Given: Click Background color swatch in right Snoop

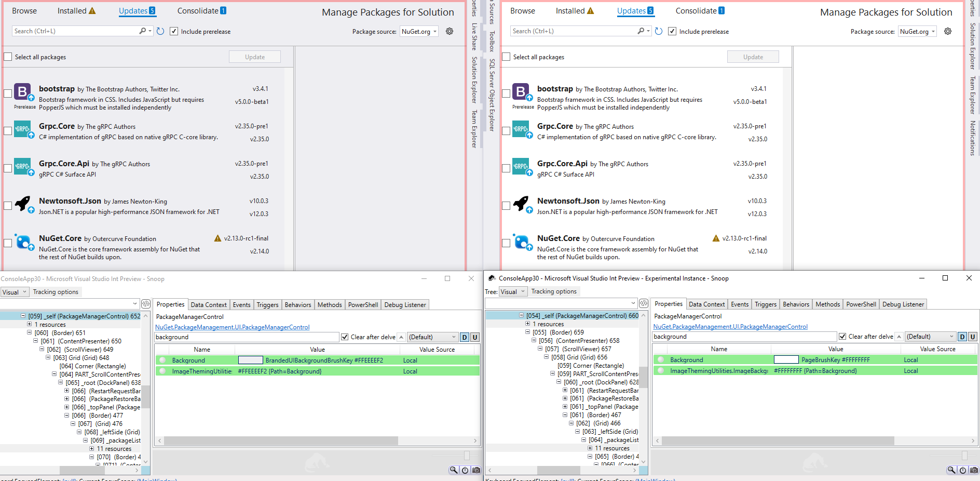Looking at the screenshot, I should [786, 359].
